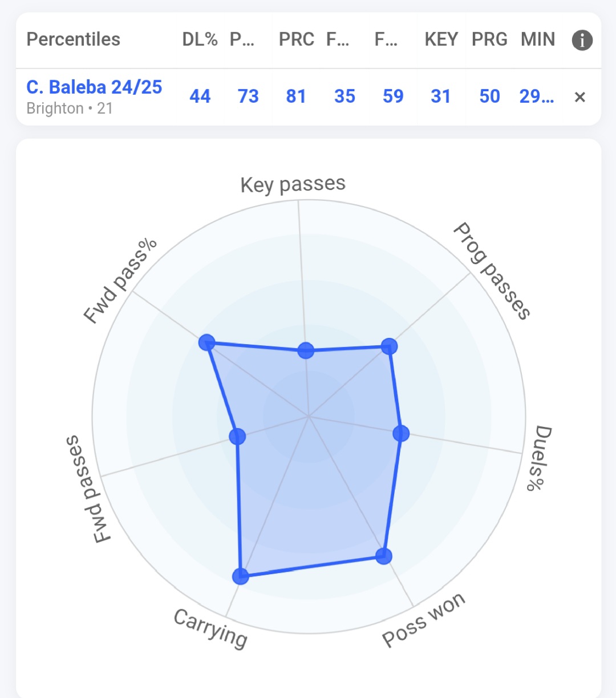This screenshot has width=616, height=698.
Task: Click the PRC column header
Action: tap(296, 39)
